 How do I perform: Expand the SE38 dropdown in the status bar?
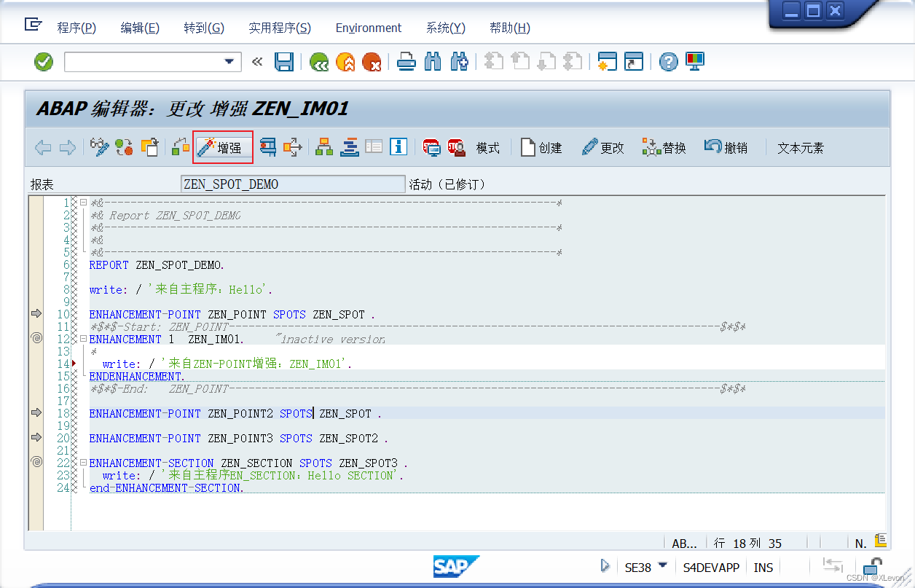(x=661, y=567)
